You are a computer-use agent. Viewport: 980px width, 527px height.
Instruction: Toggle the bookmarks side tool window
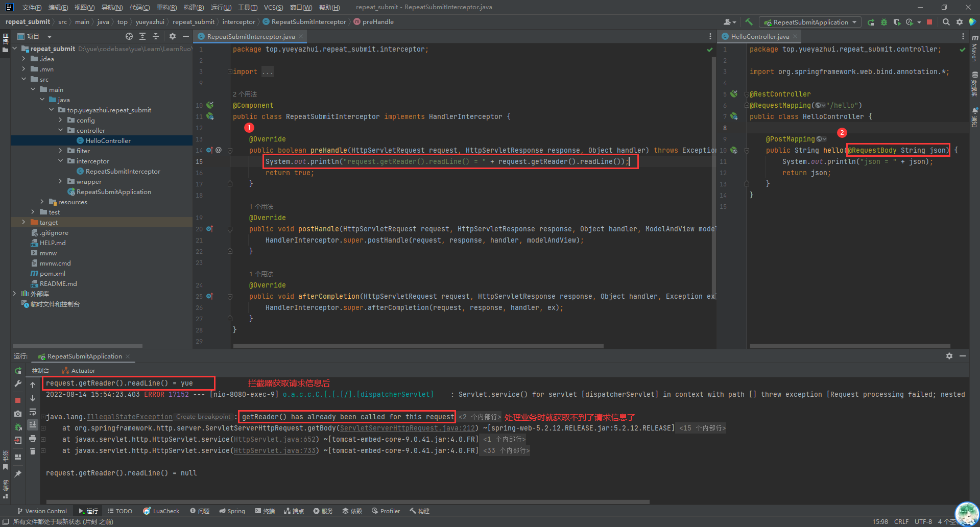point(5,460)
